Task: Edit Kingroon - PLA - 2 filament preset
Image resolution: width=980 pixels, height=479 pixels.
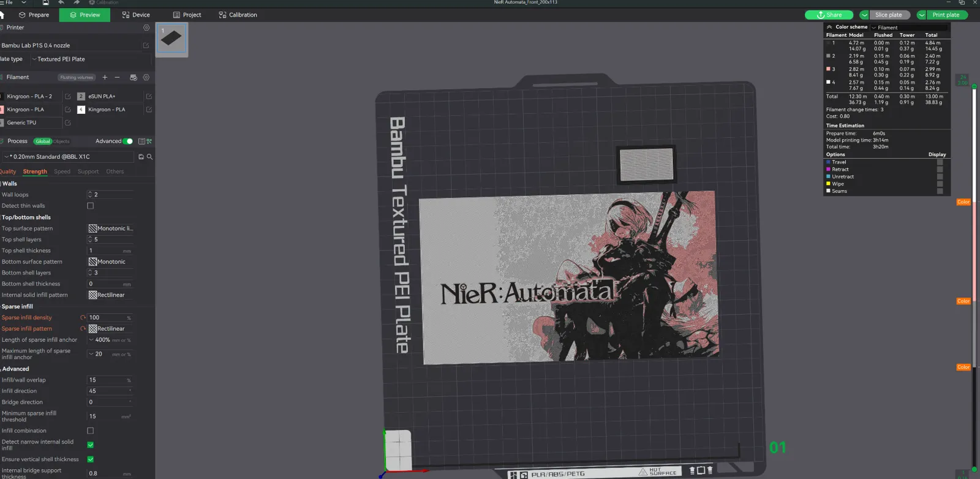Action: click(68, 96)
